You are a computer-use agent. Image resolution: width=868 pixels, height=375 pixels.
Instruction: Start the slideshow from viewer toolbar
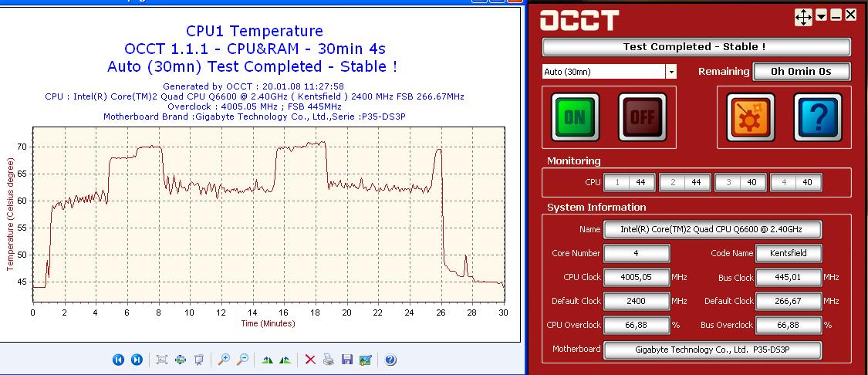pos(199,360)
